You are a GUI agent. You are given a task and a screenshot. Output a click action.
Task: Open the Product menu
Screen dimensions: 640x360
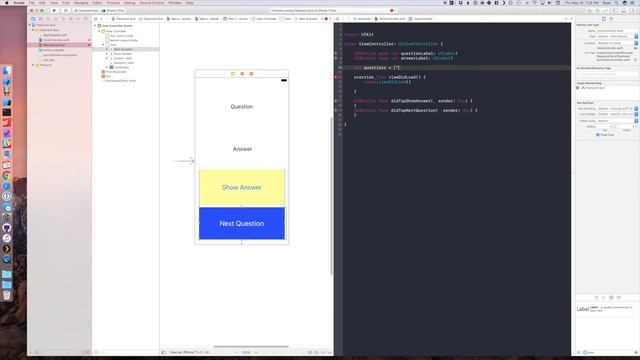point(113,3)
